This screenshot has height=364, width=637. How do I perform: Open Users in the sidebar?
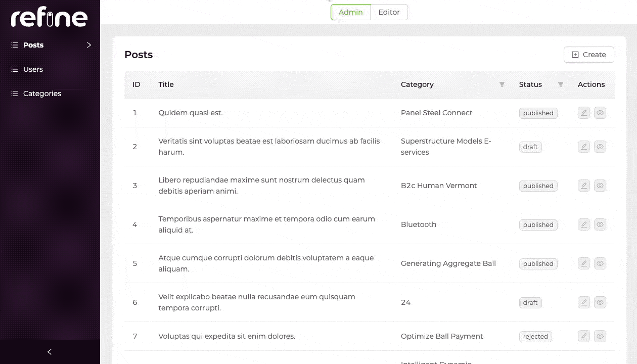(33, 69)
